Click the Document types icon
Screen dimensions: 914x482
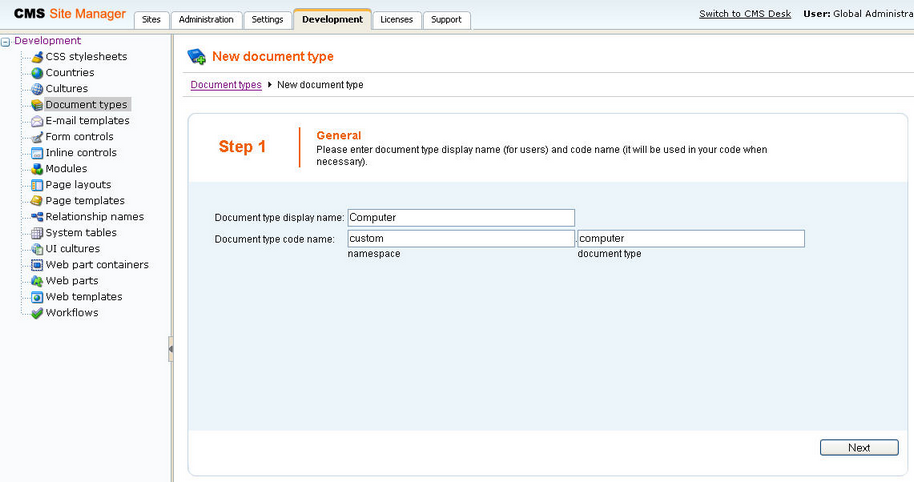coord(37,105)
